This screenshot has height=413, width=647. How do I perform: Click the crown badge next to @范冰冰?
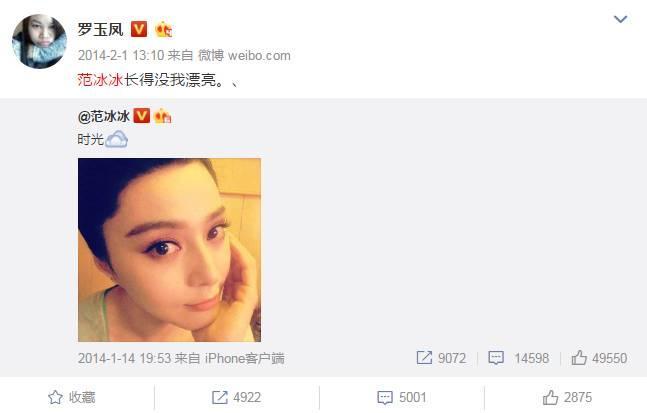tap(162, 116)
